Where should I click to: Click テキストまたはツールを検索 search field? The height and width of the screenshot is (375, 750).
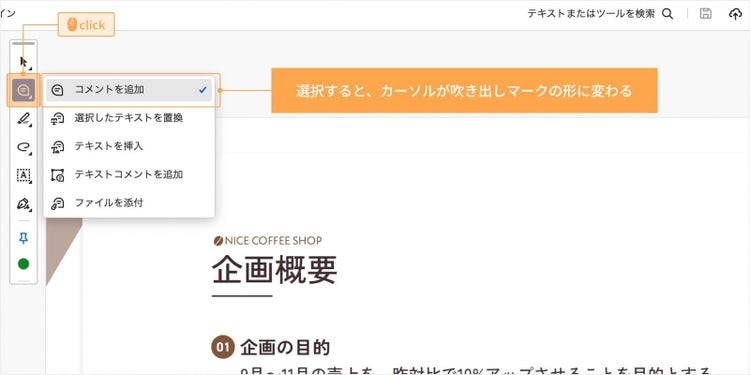pyautogui.click(x=591, y=14)
